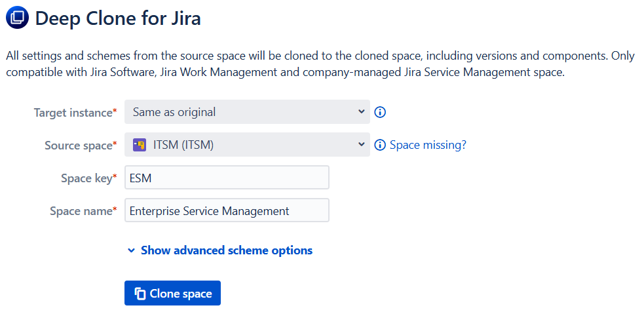Click the info icon beside Target instance
This screenshot has width=644, height=314.
[380, 112]
